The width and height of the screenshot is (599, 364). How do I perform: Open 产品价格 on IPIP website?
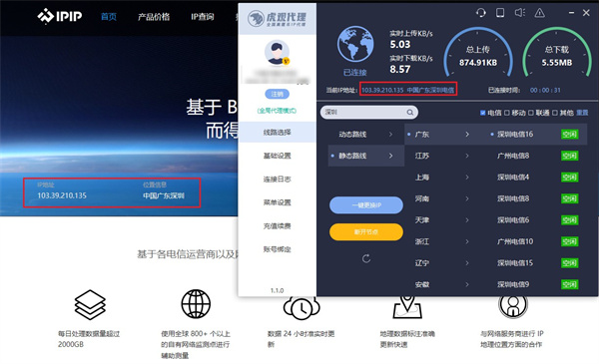click(154, 16)
